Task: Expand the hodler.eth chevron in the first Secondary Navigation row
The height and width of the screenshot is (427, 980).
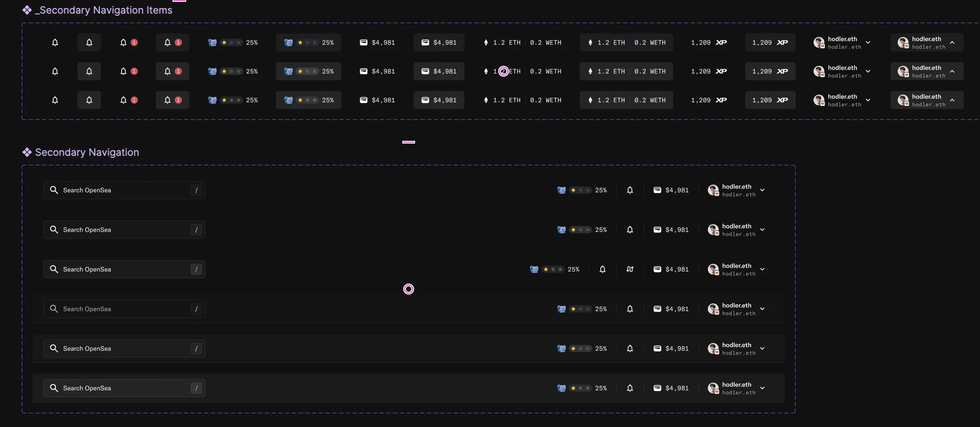Action: click(x=762, y=190)
